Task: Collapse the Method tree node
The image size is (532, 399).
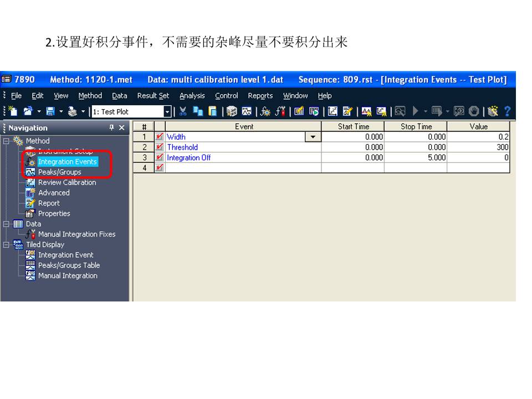Action: click(6, 141)
